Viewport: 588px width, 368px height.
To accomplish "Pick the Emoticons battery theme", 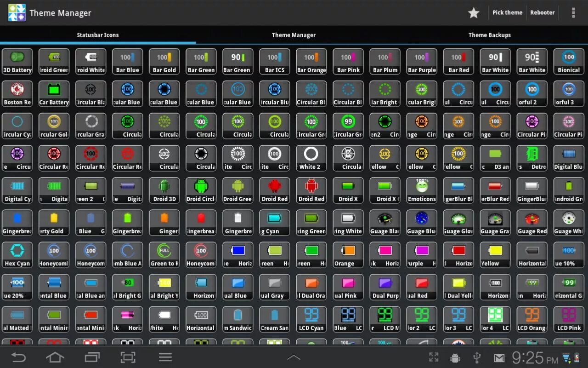I will click(422, 190).
